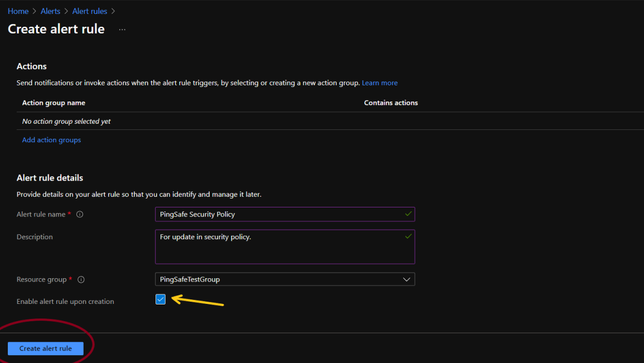Uncheck Enable alert rule upon creation checkbox
The height and width of the screenshot is (363, 644).
pos(161,299)
